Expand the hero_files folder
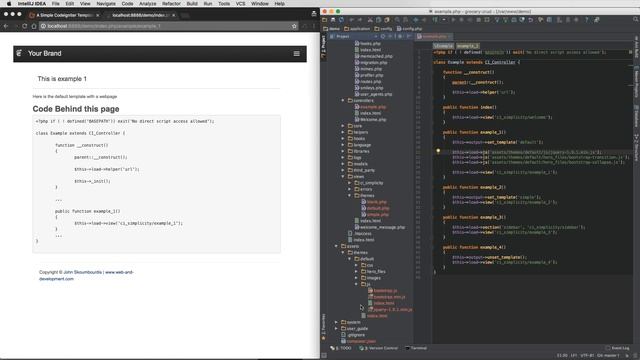The width and height of the screenshot is (640, 360). 356,271
